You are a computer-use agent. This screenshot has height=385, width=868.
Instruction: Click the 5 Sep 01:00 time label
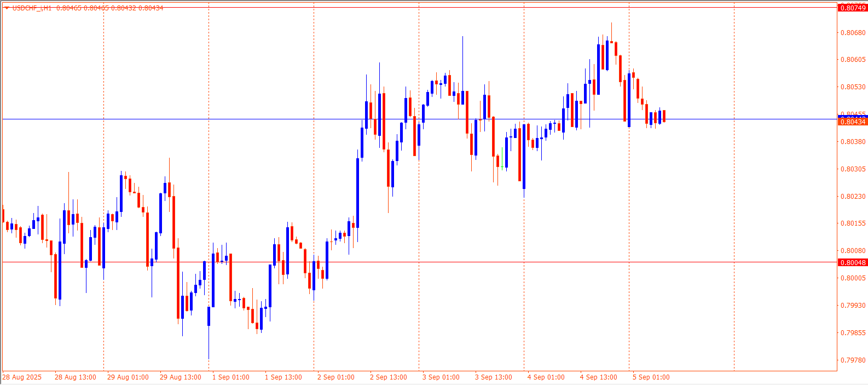651,377
